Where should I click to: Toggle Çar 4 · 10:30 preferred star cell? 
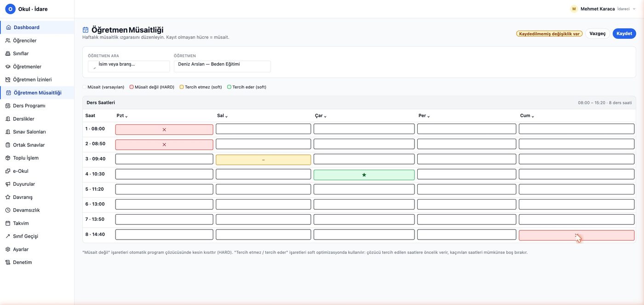pyautogui.click(x=364, y=175)
